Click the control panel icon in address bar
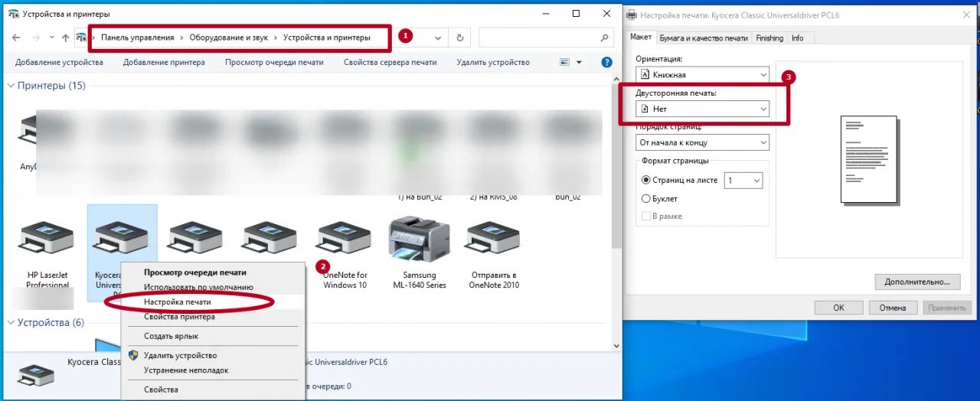 pyautogui.click(x=81, y=37)
